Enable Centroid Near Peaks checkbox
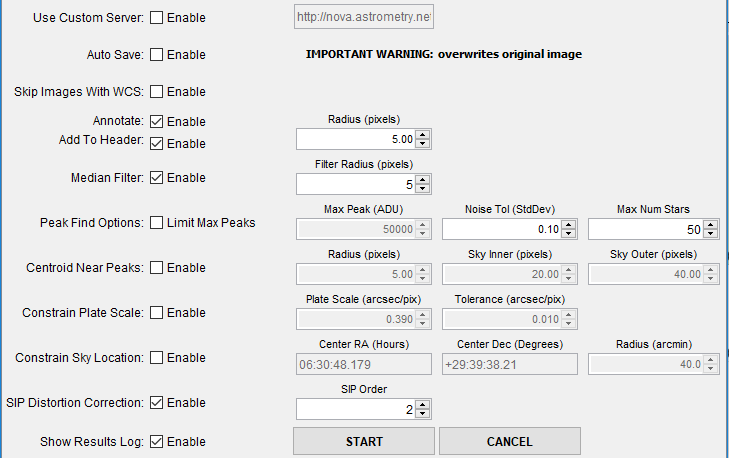The height and width of the screenshot is (458, 729). point(156,268)
